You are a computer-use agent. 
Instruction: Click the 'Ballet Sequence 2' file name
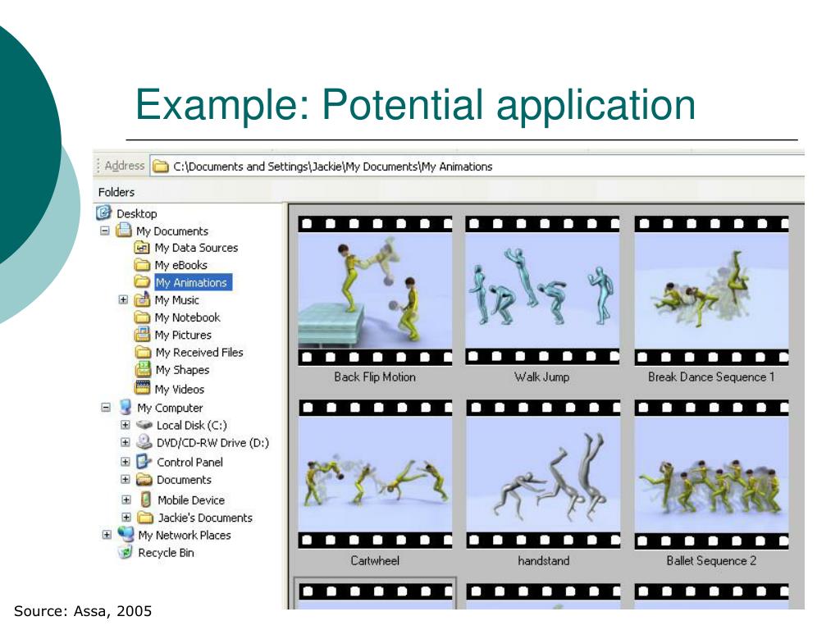(x=711, y=561)
